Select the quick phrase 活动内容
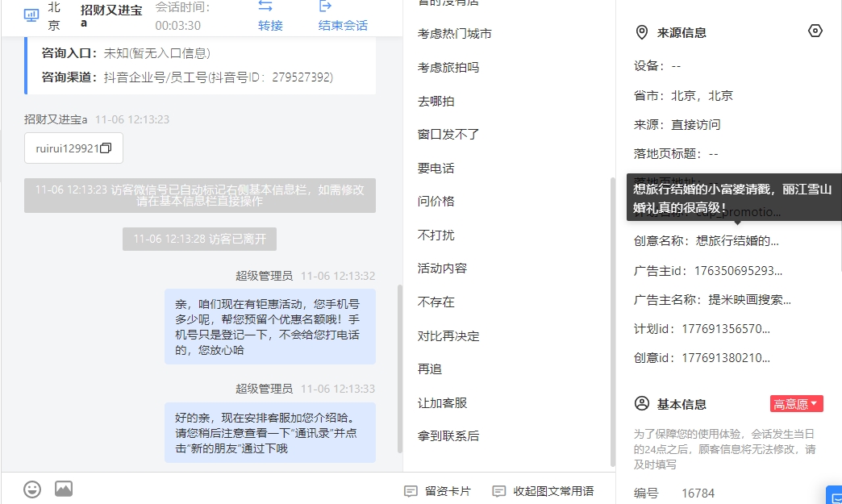 point(443,269)
